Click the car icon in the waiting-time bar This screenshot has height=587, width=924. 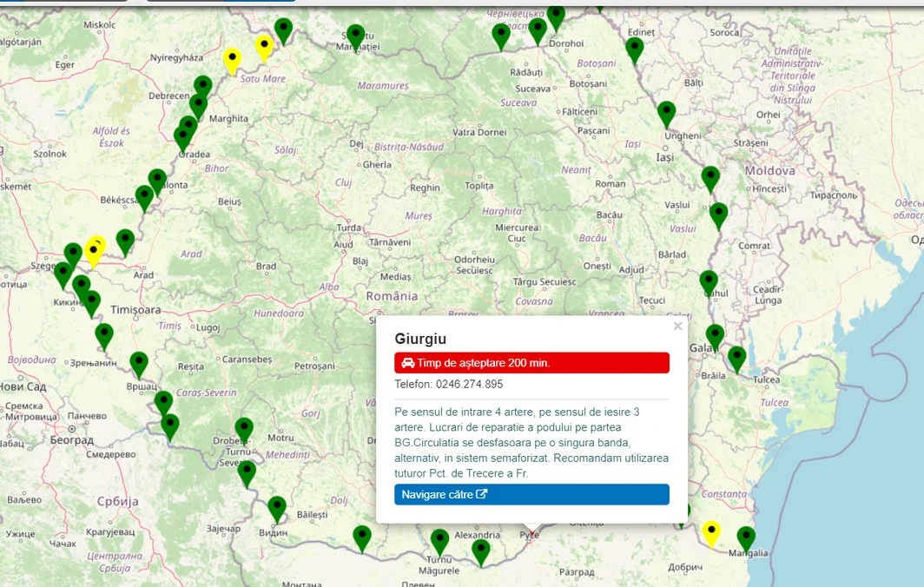pyautogui.click(x=408, y=362)
